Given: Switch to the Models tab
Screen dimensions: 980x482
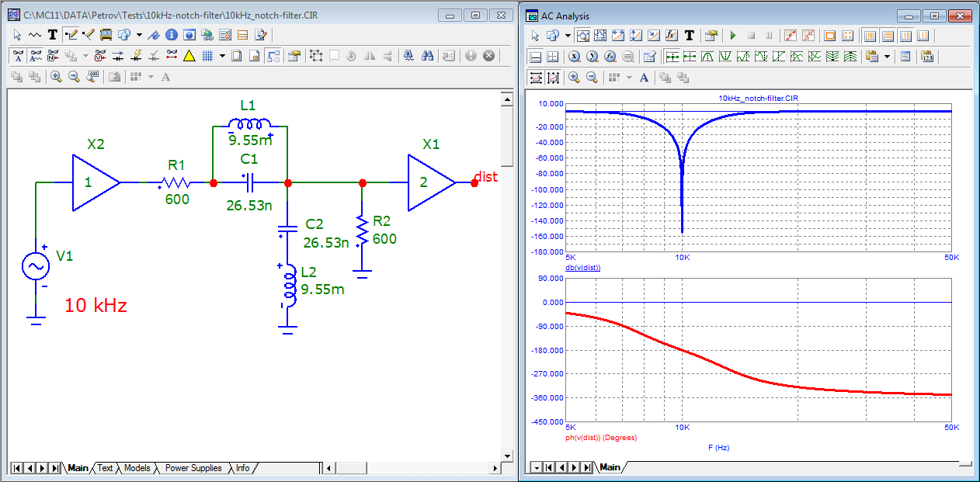Looking at the screenshot, I should pyautogui.click(x=137, y=468).
